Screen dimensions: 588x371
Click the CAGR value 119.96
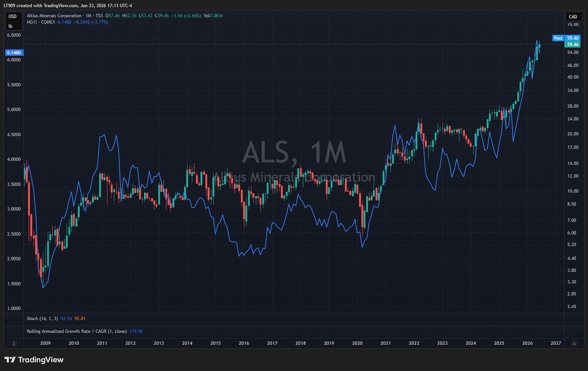136,331
